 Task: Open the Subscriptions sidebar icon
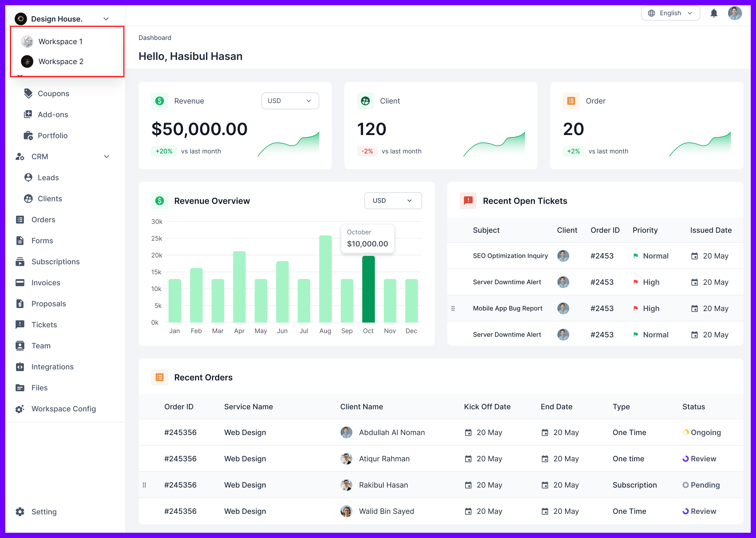pos(20,261)
